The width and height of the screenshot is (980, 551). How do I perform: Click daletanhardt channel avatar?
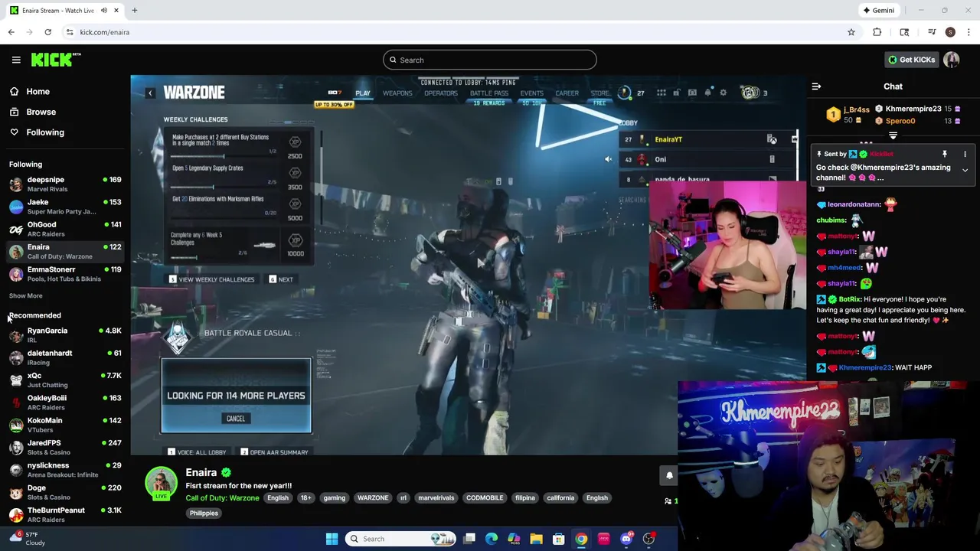point(16,357)
